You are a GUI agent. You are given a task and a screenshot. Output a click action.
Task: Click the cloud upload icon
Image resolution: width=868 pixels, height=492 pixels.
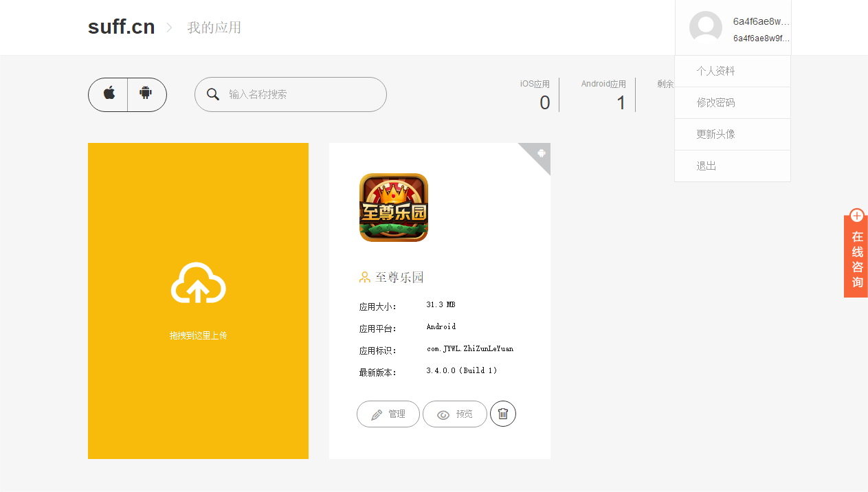(198, 283)
